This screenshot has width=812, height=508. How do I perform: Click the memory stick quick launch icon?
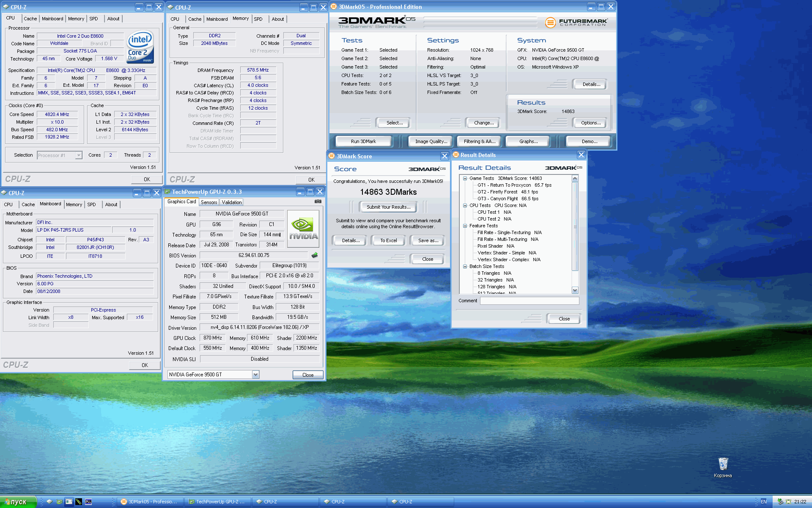(x=79, y=502)
